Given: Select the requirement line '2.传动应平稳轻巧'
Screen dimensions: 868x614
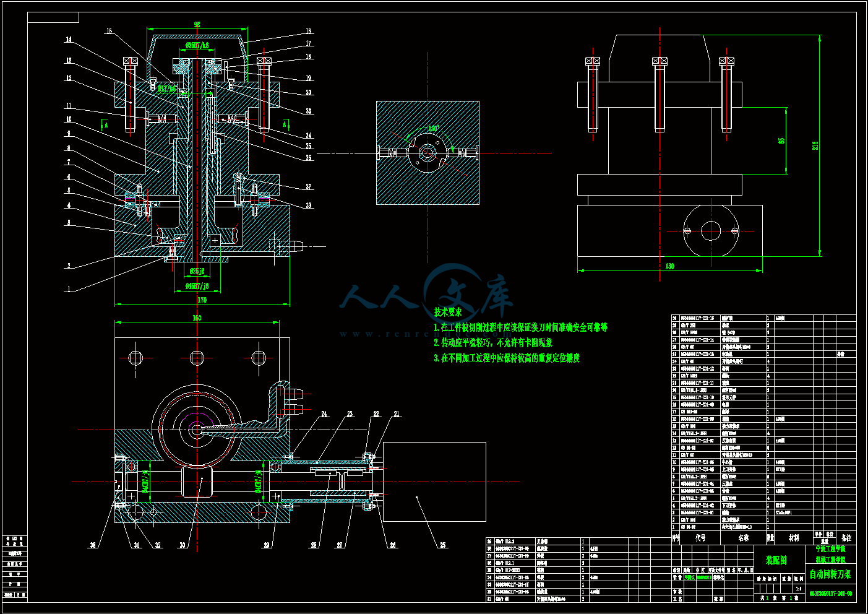Looking at the screenshot, I should point(493,343).
